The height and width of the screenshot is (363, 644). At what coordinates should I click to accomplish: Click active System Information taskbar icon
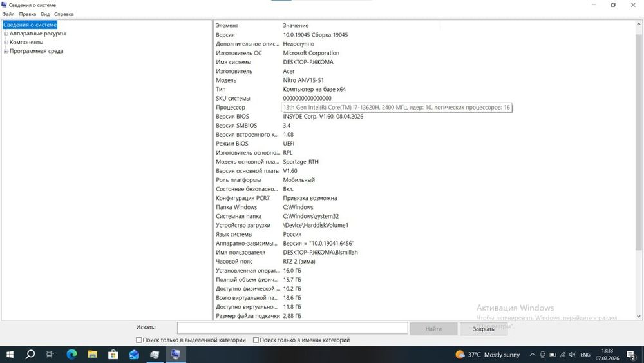[175, 355]
